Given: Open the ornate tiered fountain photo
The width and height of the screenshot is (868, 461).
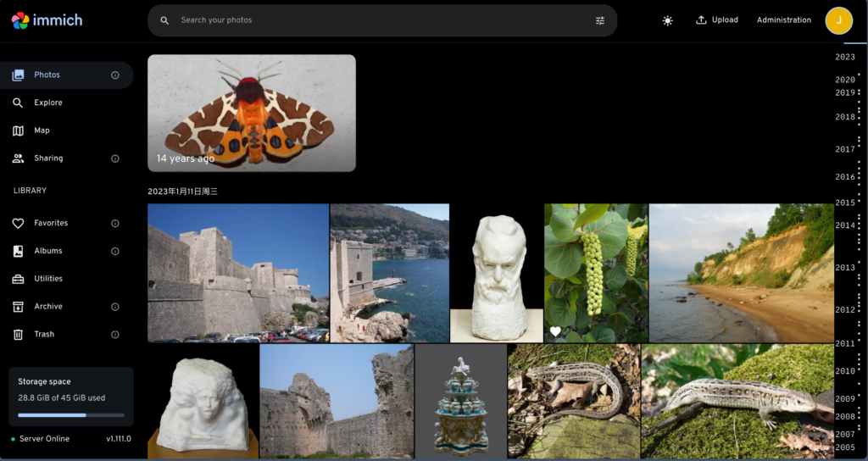Looking at the screenshot, I should point(461,401).
